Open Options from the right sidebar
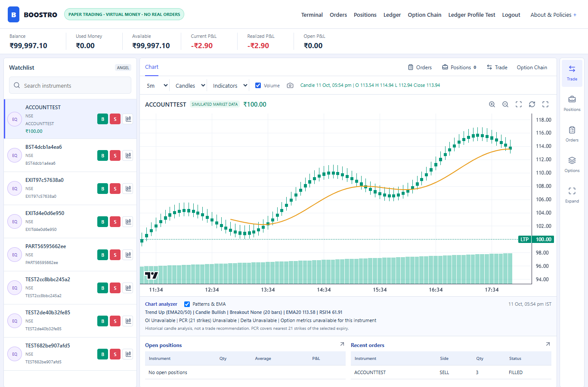This screenshot has height=387, width=588. click(572, 165)
